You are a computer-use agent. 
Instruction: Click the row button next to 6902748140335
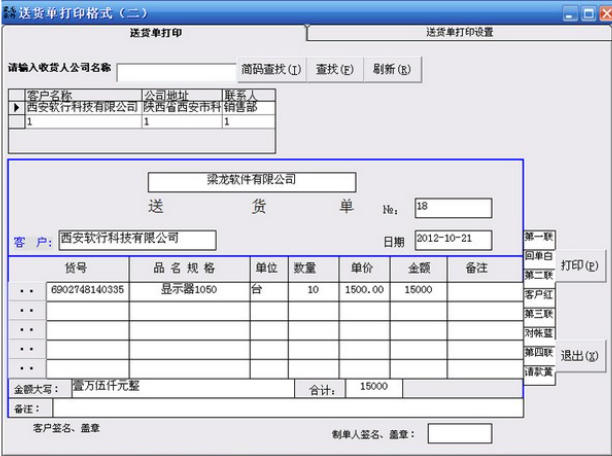(x=27, y=291)
